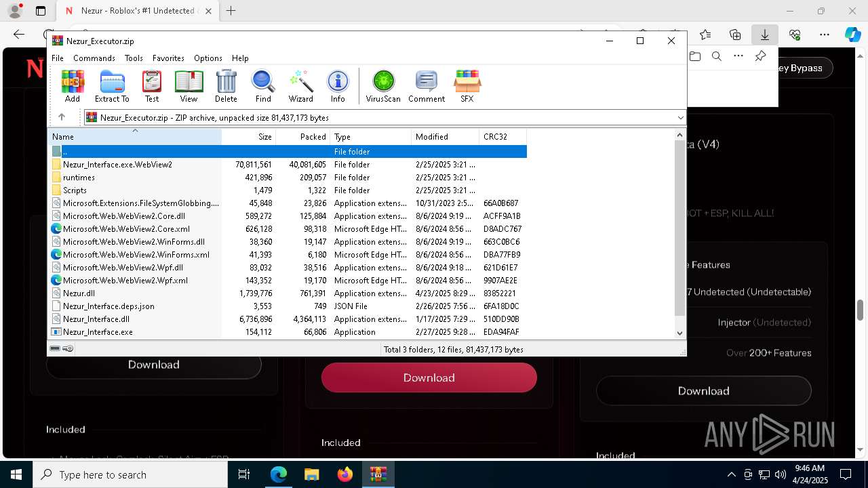The image size is (868, 488).
Task: Open Edge settings and more menu
Action: pyautogui.click(x=824, y=35)
